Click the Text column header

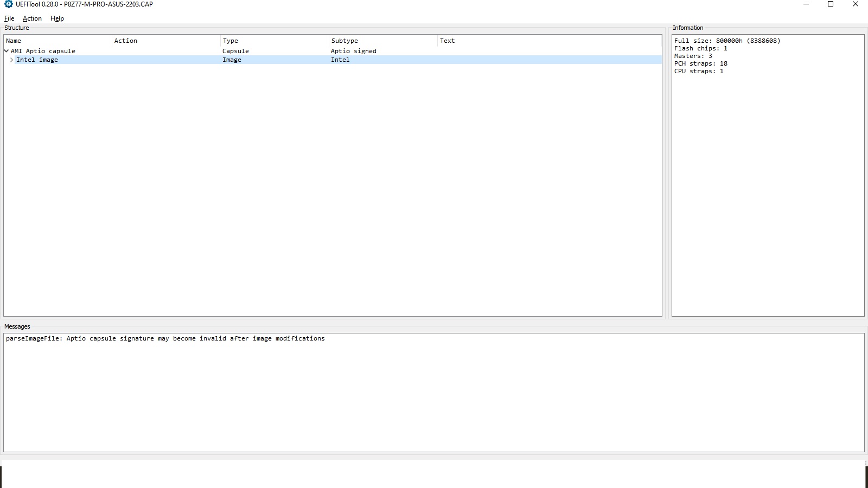click(x=549, y=41)
